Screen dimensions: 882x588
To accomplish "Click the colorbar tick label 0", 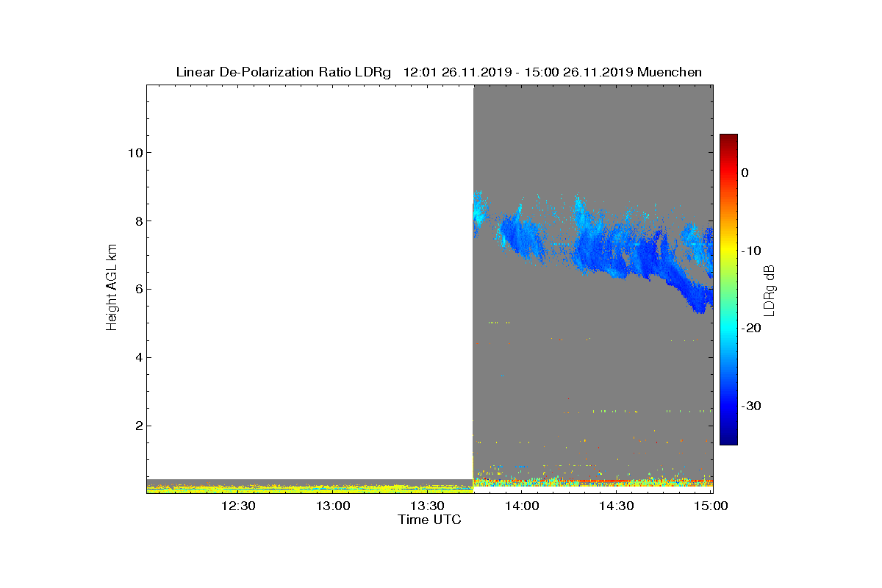I will (745, 173).
